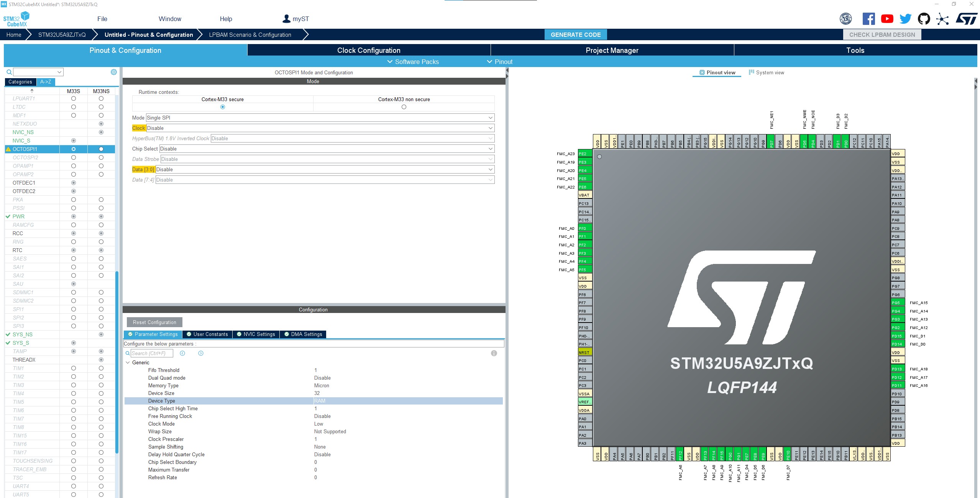Image resolution: width=980 pixels, height=498 pixels.
Task: Open the Twitter bird icon
Action: 905,19
